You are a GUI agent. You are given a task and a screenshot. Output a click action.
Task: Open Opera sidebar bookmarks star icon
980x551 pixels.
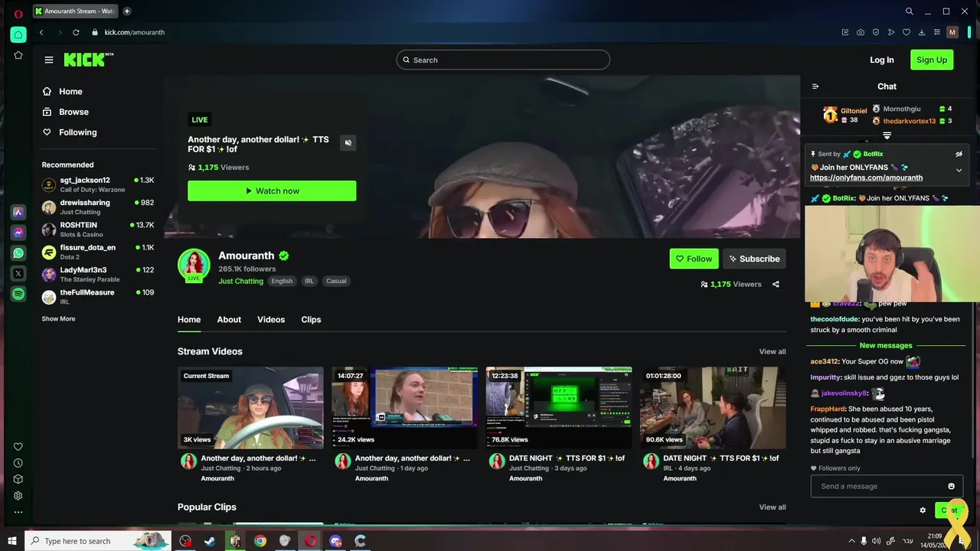(18, 55)
